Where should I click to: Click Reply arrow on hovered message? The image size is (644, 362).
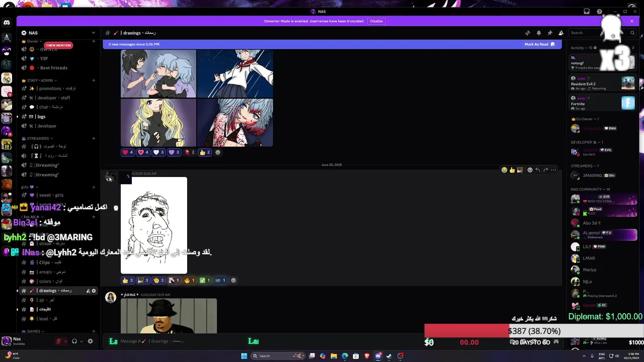click(537, 170)
